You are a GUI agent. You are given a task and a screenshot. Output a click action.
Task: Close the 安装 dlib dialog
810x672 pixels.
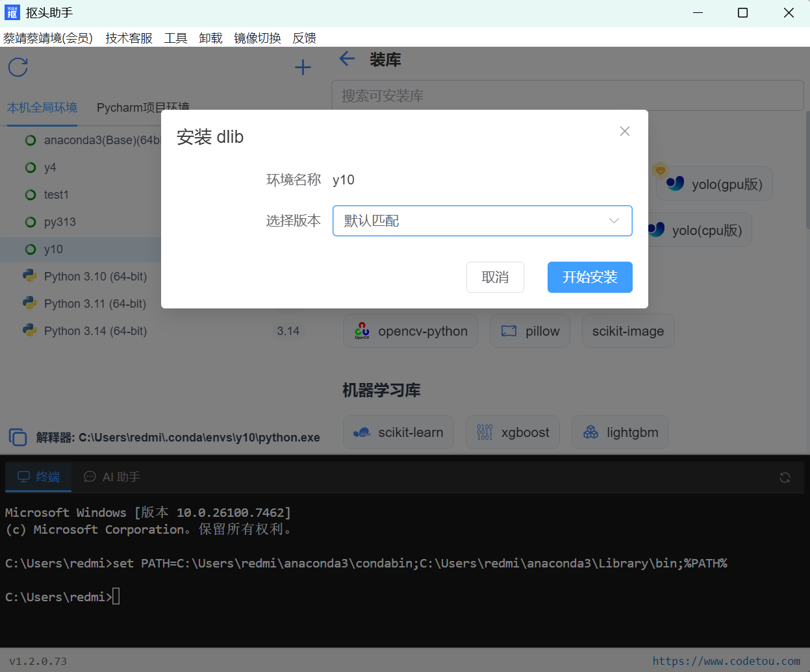point(624,131)
